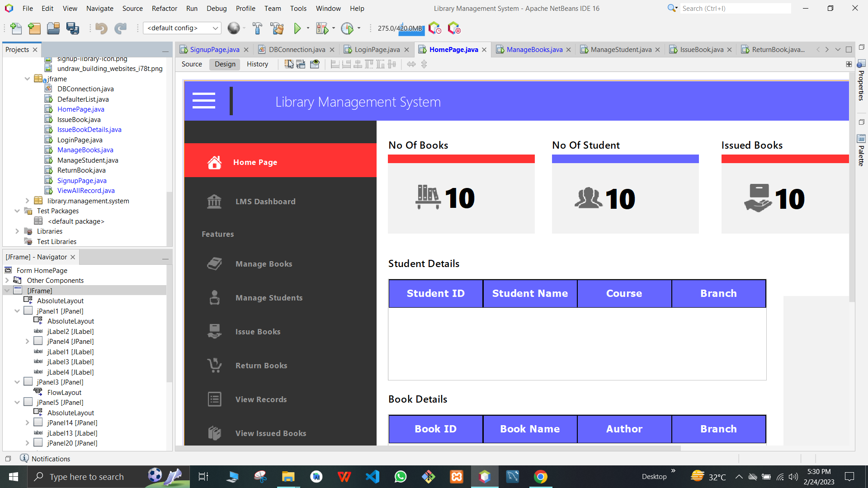Image resolution: width=868 pixels, height=488 pixels.
Task: Click the horizontal scrollbar of the design area
Action: click(x=428, y=448)
